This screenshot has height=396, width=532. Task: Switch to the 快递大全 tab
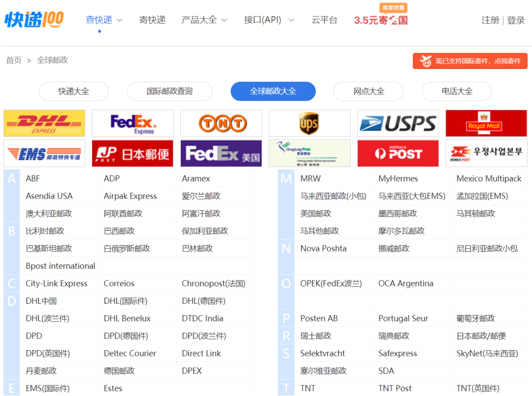tap(73, 91)
